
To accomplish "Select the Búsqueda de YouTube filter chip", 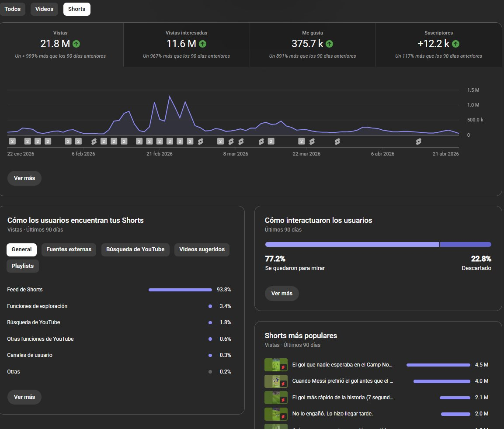I will [x=135, y=249].
